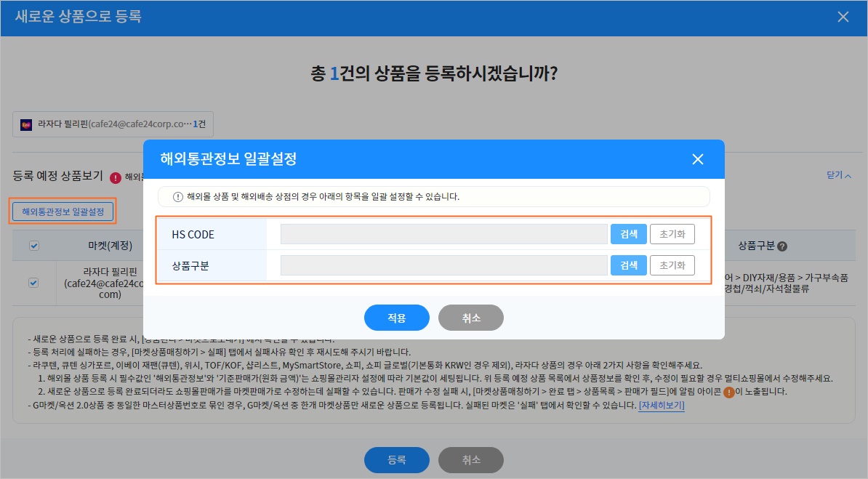Reset the 상품구분 field

tap(672, 265)
